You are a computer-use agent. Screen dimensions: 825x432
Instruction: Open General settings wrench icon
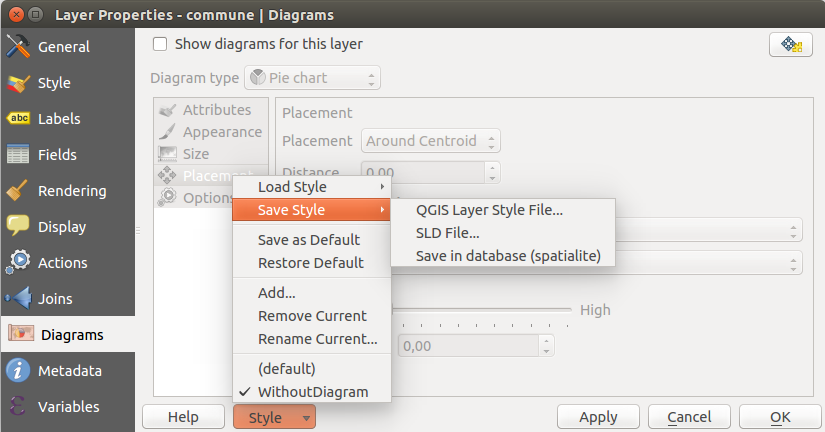(18, 47)
